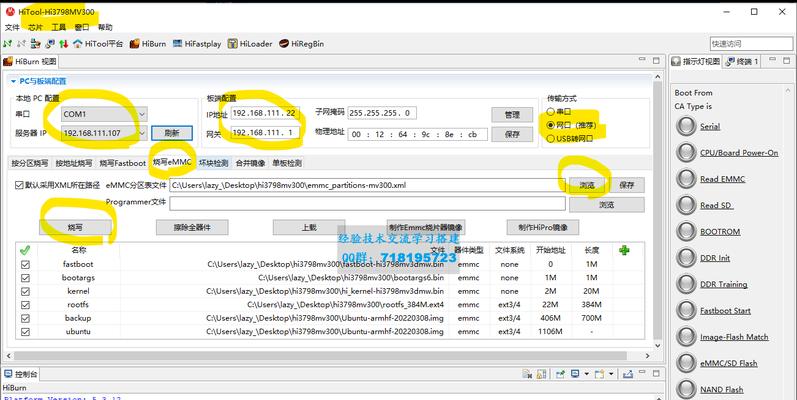Click the 制作HiPro镜像 button
Screen dimensions: 797x400
542,227
